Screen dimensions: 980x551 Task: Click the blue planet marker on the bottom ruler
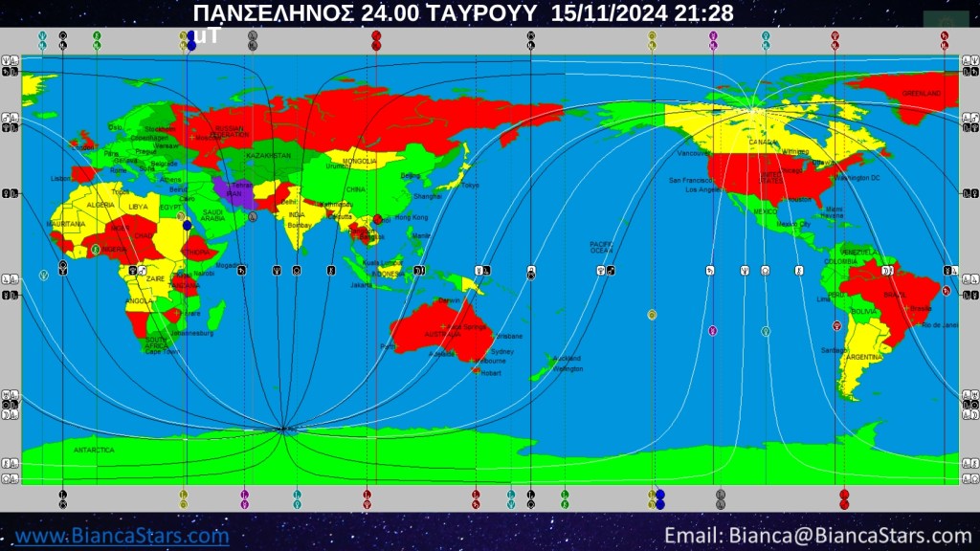pos(659,498)
